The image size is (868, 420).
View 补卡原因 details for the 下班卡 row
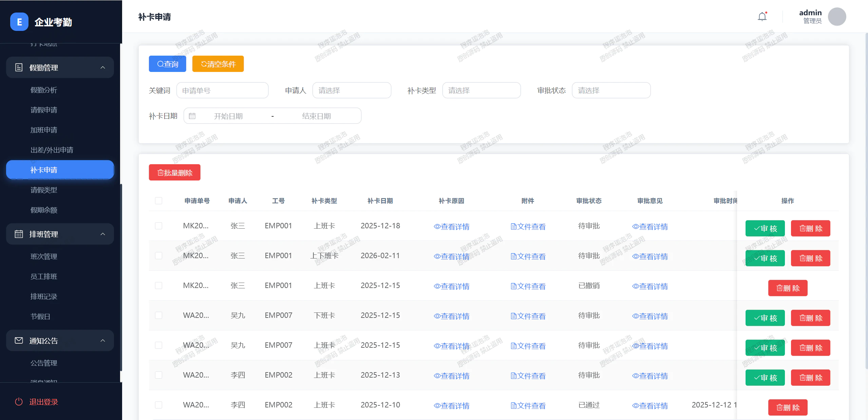451,316
